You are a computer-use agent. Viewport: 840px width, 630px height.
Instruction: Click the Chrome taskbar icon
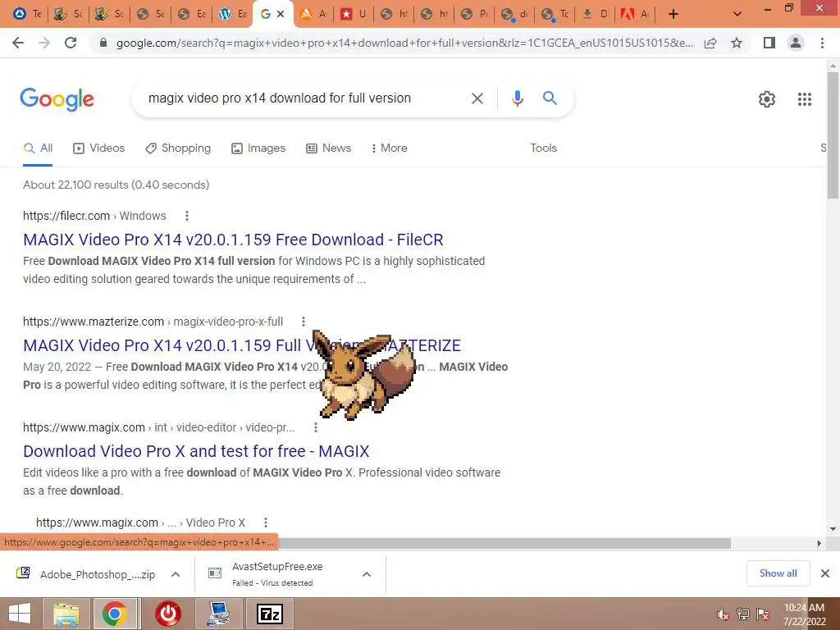[115, 614]
